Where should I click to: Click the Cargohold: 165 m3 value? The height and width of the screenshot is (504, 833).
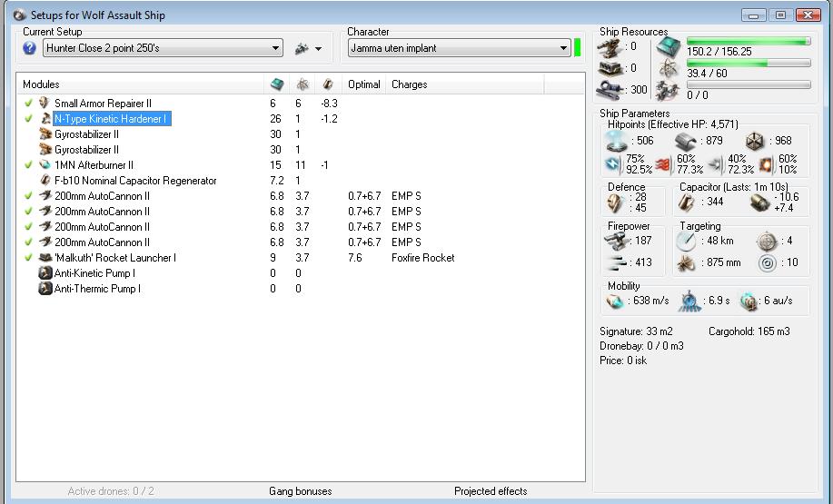pyautogui.click(x=749, y=331)
